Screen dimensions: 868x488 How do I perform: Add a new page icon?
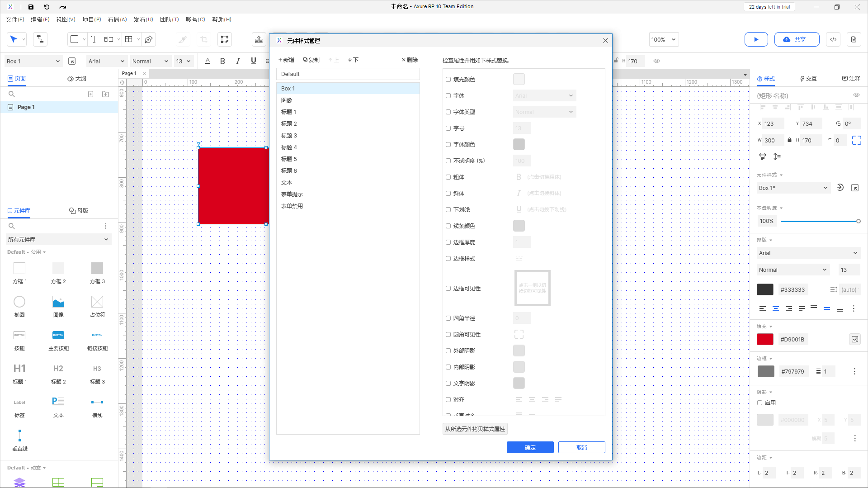[x=90, y=94]
